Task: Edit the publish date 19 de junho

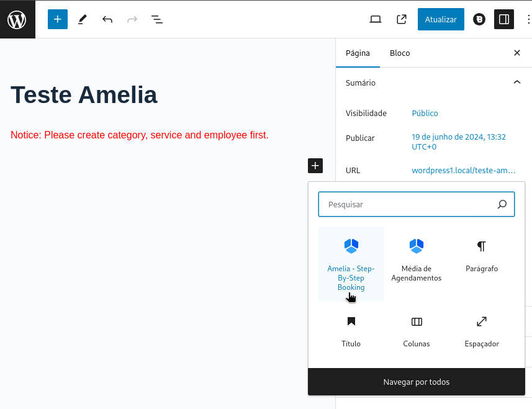Action: click(x=458, y=142)
